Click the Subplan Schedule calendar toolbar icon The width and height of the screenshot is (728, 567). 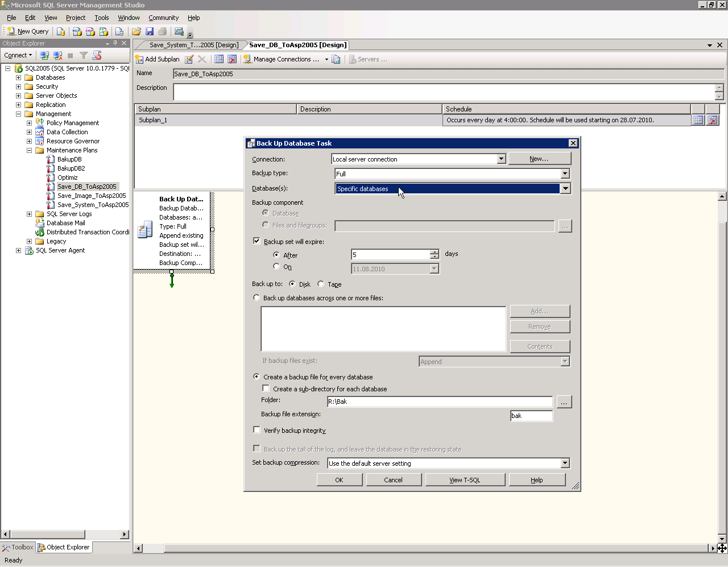(x=219, y=59)
